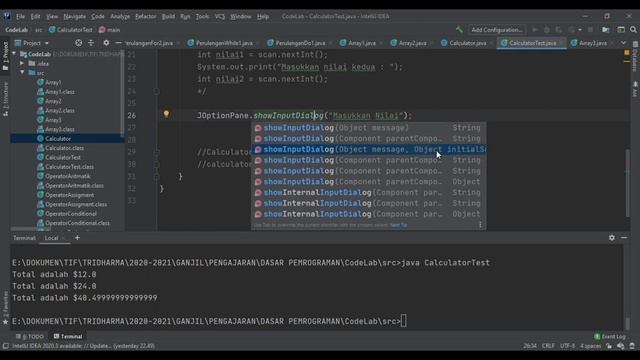Viewport: 640px width, 360px height.
Task: Hide the Terminal tool window
Action: click(x=624, y=238)
